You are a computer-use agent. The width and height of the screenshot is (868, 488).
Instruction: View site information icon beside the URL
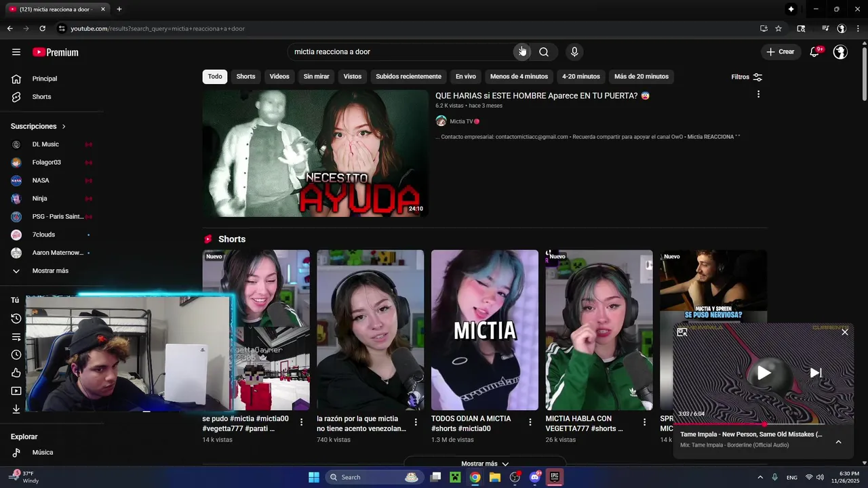point(62,28)
